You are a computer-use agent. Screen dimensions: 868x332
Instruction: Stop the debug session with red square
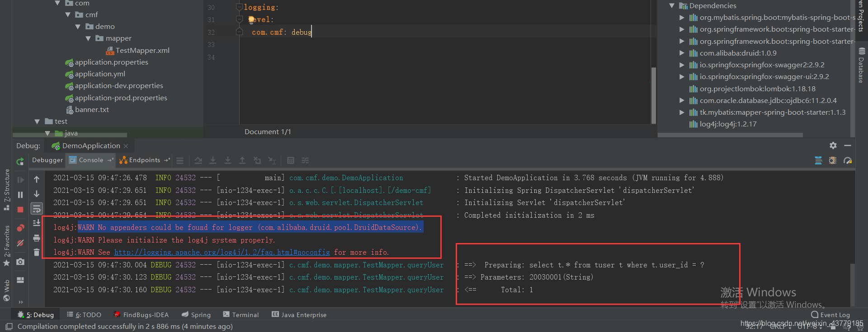click(x=20, y=210)
